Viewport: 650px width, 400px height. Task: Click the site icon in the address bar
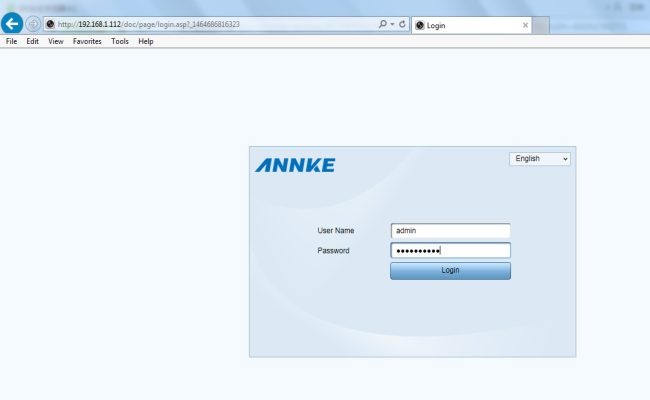point(50,24)
